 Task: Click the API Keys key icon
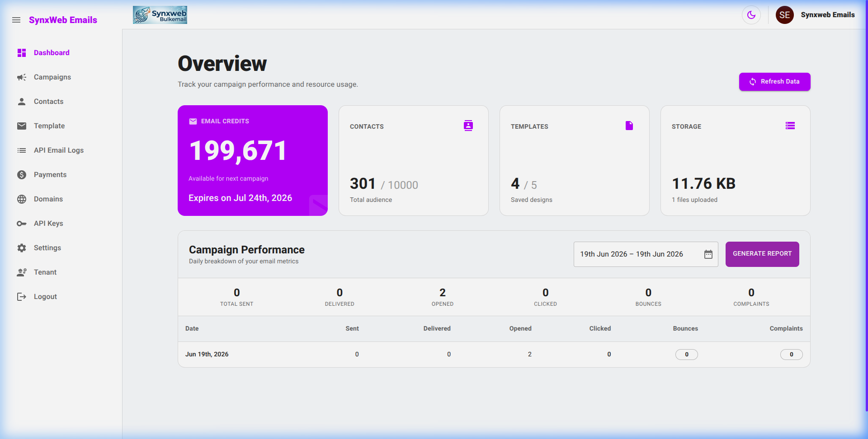tap(22, 224)
